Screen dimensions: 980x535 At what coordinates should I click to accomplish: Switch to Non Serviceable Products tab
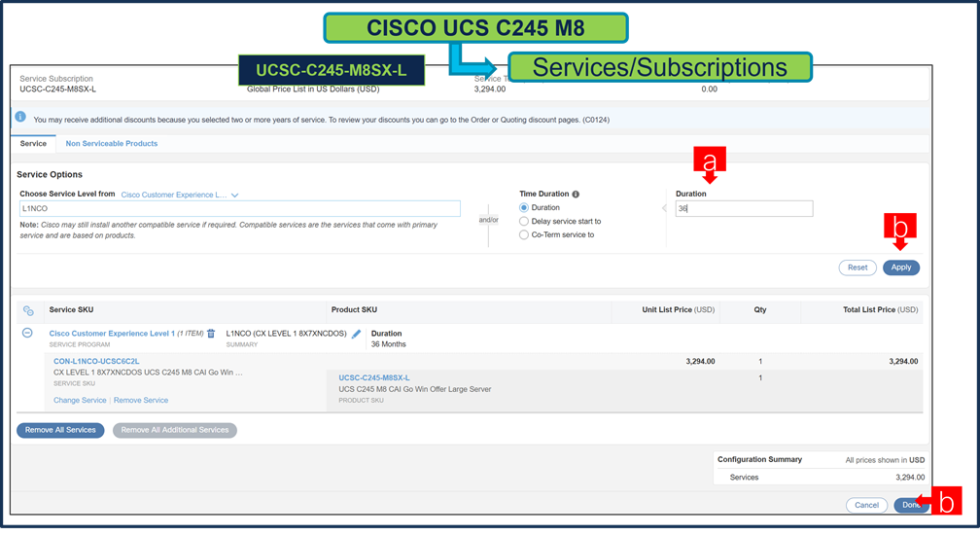(111, 144)
